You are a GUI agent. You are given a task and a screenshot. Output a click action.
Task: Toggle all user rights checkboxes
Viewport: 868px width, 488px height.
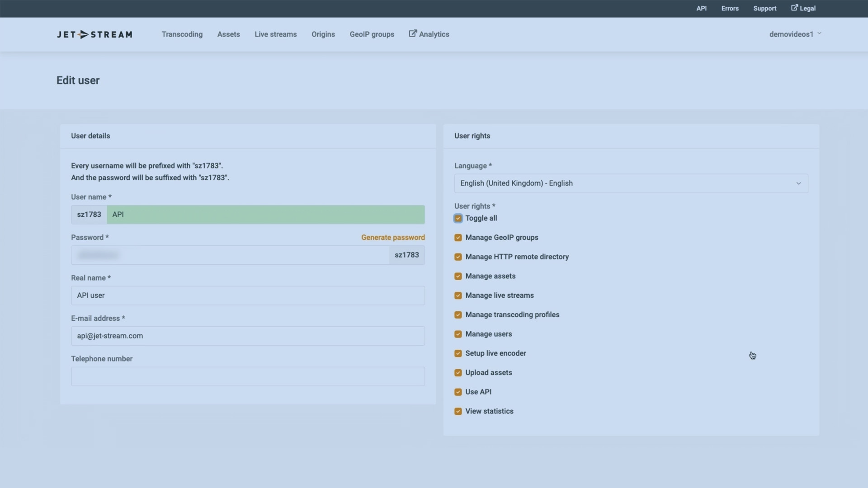point(458,218)
